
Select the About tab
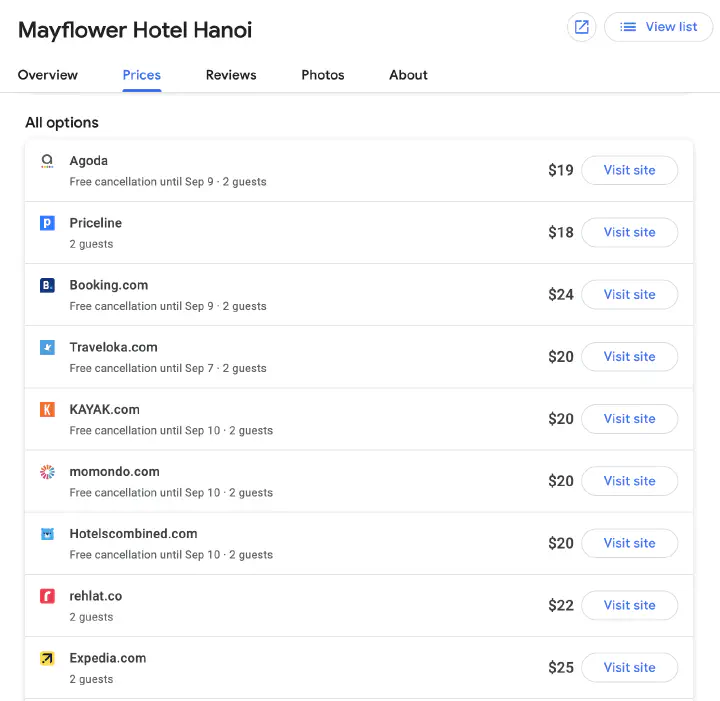coord(408,75)
